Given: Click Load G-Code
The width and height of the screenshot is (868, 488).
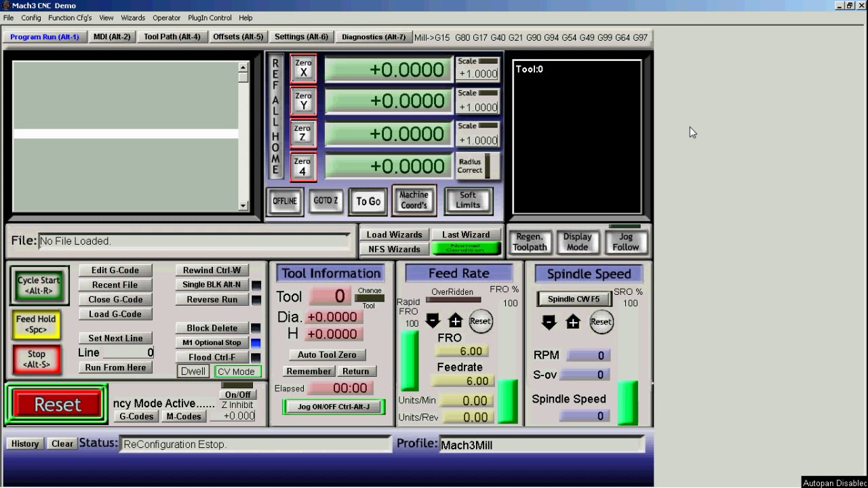Looking at the screenshot, I should (115, 314).
